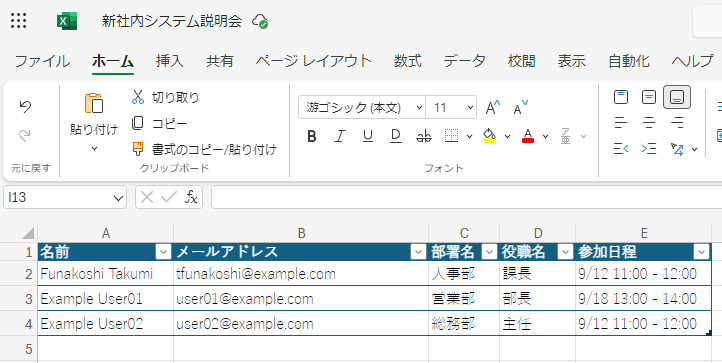
Task: Open the 参加日程 column filter dropdown
Action: coord(701,252)
